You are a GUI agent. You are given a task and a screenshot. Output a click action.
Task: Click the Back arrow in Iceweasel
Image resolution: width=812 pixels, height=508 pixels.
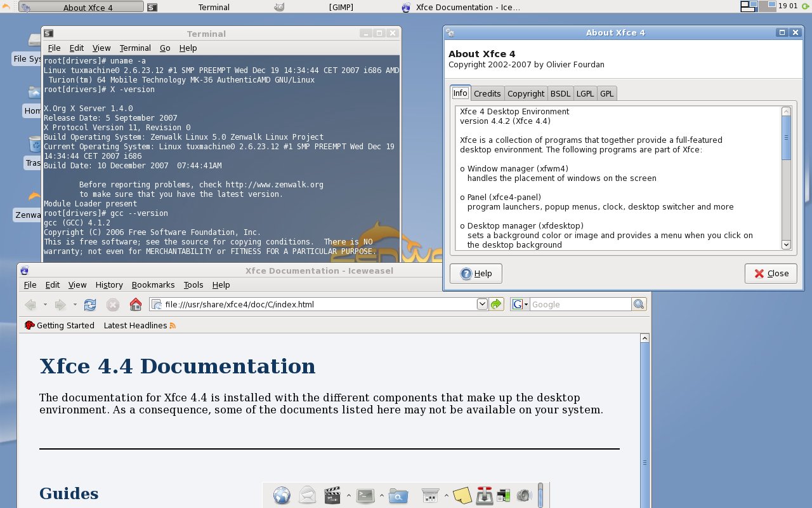pos(30,305)
